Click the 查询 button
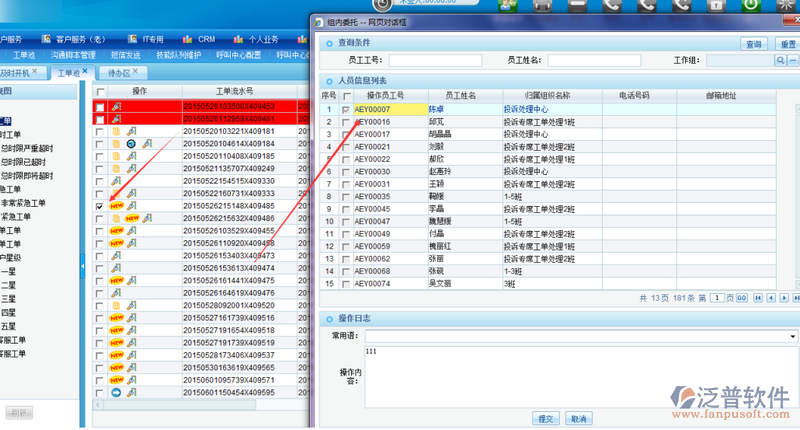The width and height of the screenshot is (800, 430). click(x=753, y=44)
